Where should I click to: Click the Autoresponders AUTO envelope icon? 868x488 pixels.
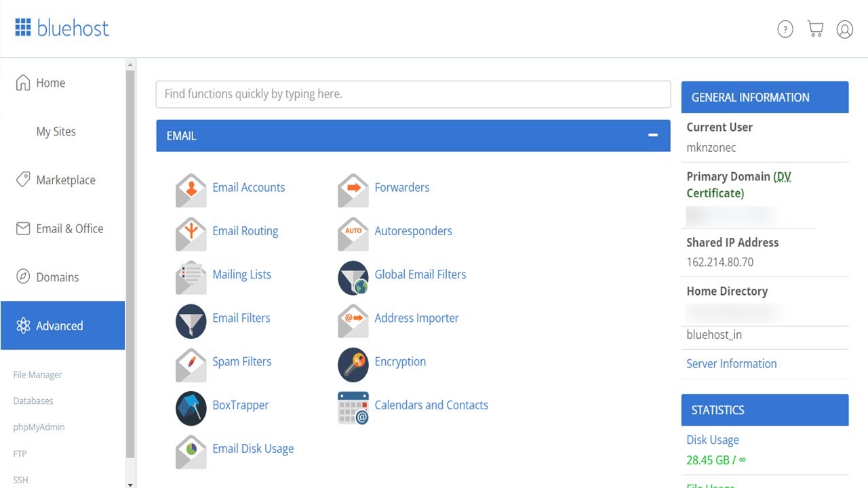353,234
